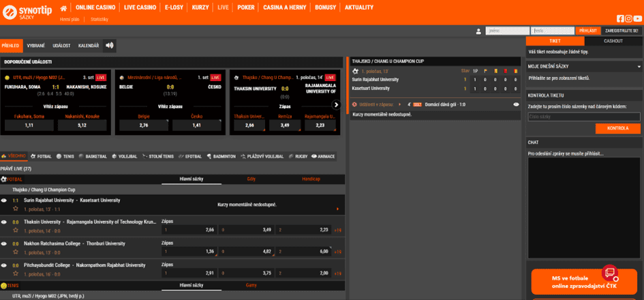Switch to the Kalendář tab

pos(89,46)
